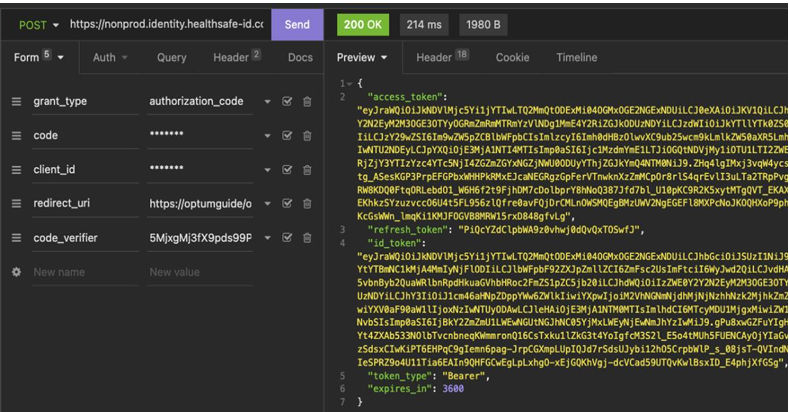Click the 3600 expires_in value
789x412 pixels.
tap(453, 388)
